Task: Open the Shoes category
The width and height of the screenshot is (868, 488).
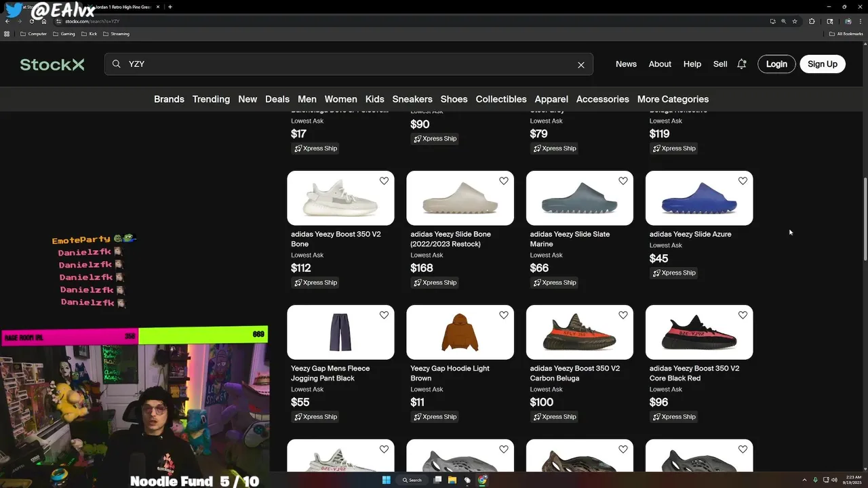Action: tap(454, 99)
